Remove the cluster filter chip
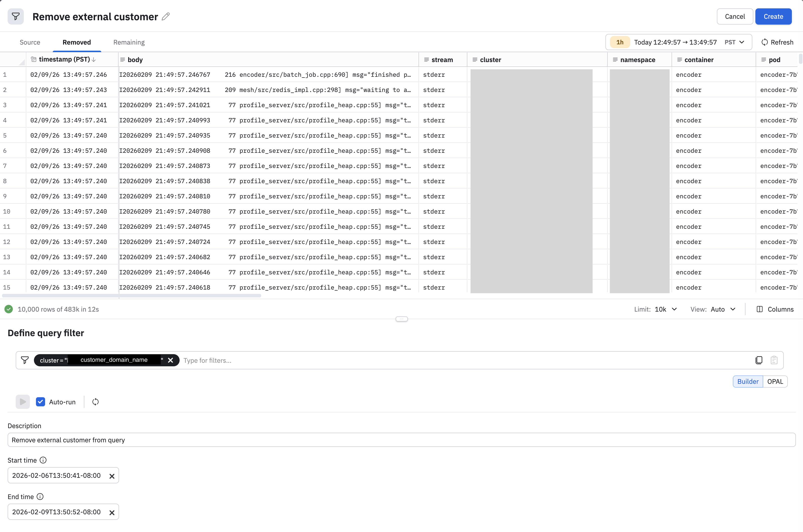Screen dimensions: 803x532 (x=171, y=360)
